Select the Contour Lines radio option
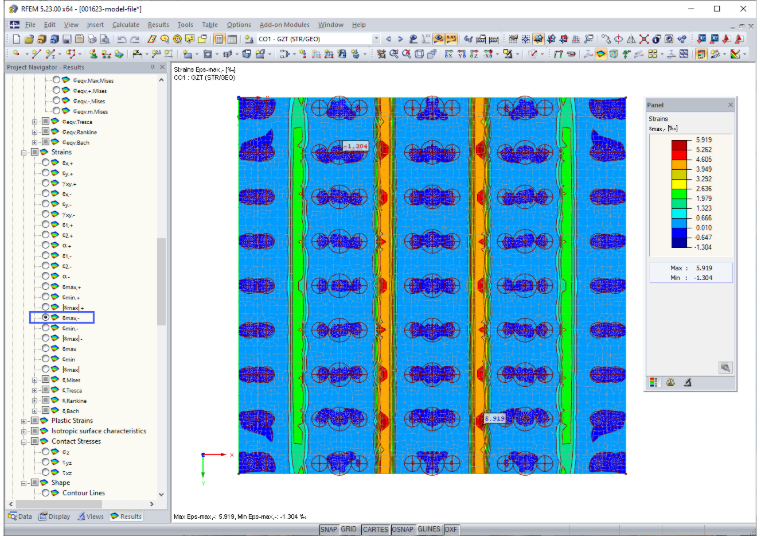This screenshot has height=536, width=760. coord(46,493)
